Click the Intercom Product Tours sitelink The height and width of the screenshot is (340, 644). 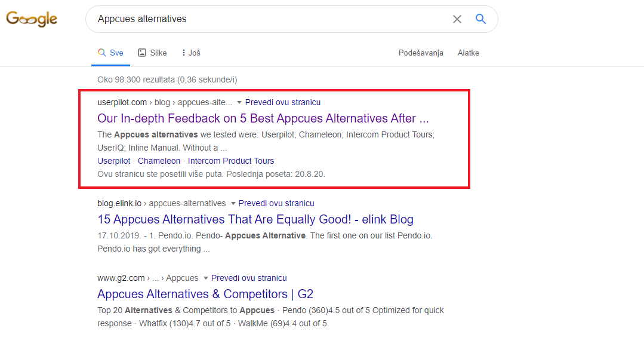[x=231, y=161]
